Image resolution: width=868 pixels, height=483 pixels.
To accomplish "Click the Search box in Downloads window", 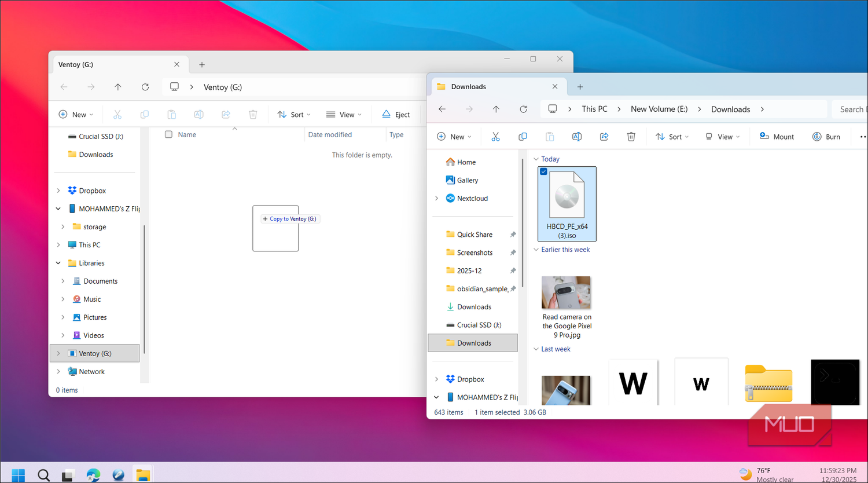I will [x=850, y=109].
